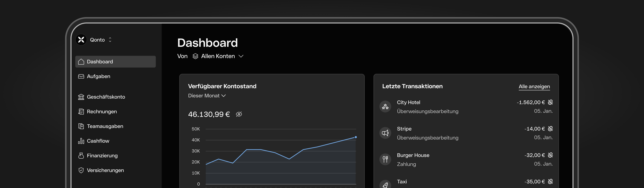Toggle the receipt indicator on the Taxi transaction
Screen dimensions: 644x188
point(550,181)
